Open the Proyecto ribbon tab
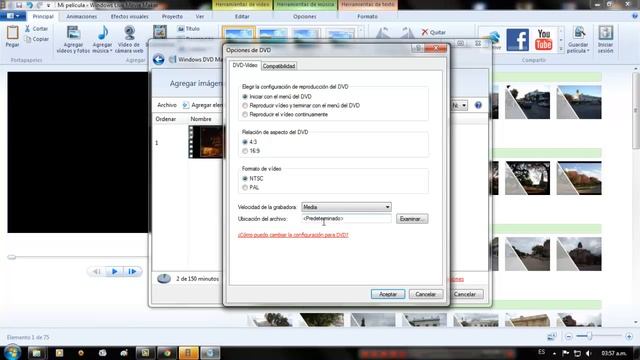640x360 pixels. click(x=172, y=17)
